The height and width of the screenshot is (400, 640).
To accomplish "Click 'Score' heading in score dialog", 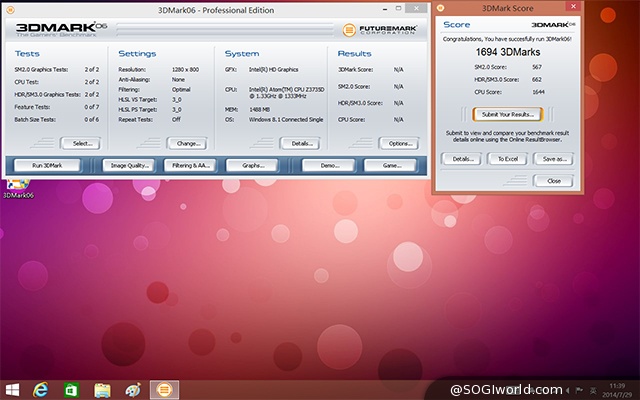I will coord(456,24).
